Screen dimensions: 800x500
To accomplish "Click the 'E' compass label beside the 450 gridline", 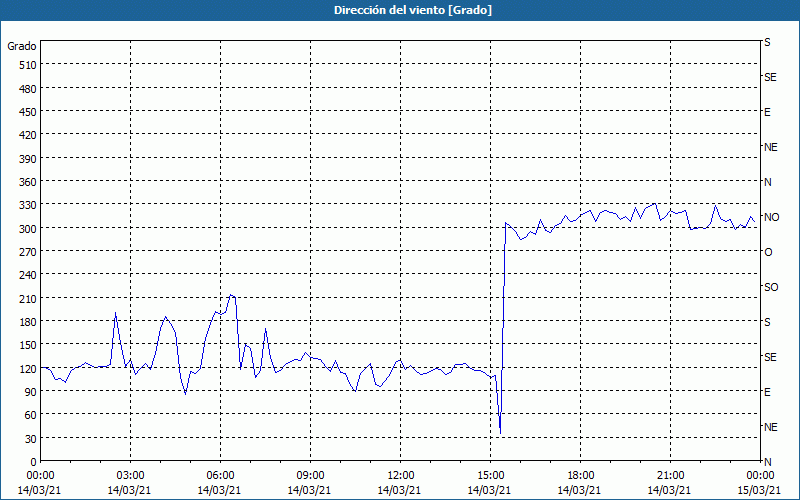I will (x=767, y=112).
